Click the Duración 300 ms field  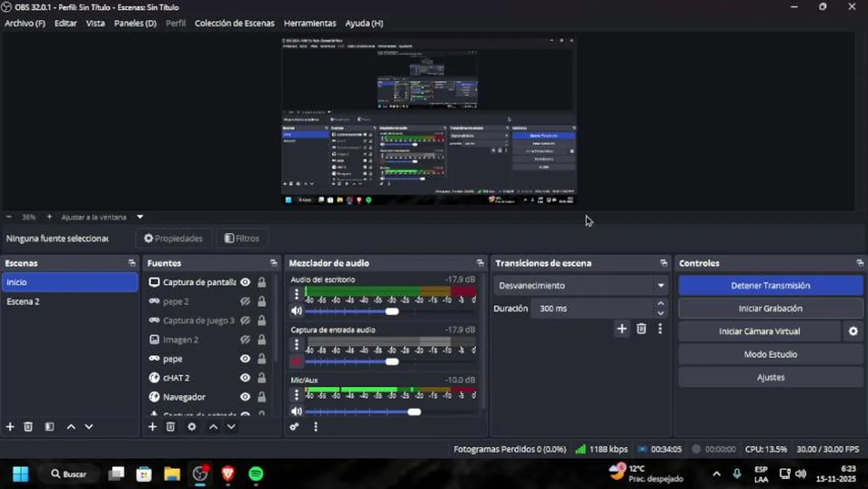pyautogui.click(x=592, y=308)
